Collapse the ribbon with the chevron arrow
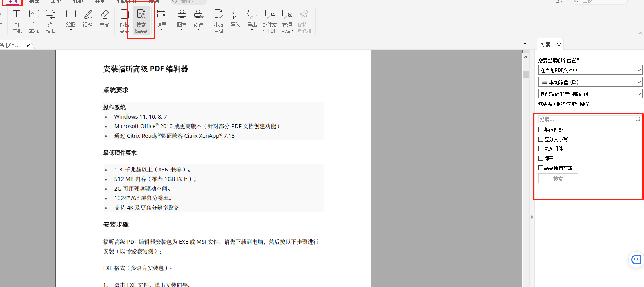 640,33
